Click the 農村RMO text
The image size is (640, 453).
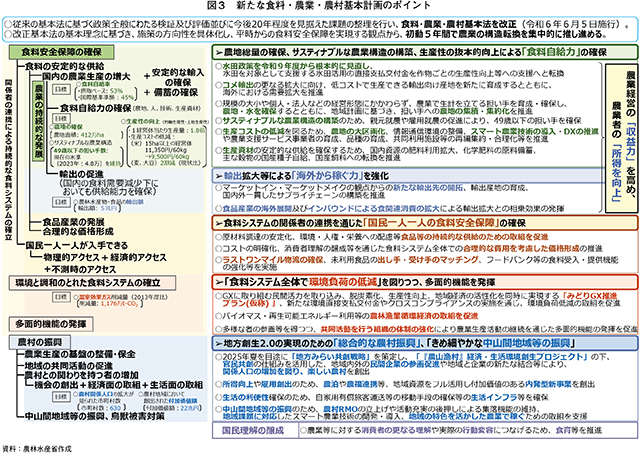coord(340,409)
